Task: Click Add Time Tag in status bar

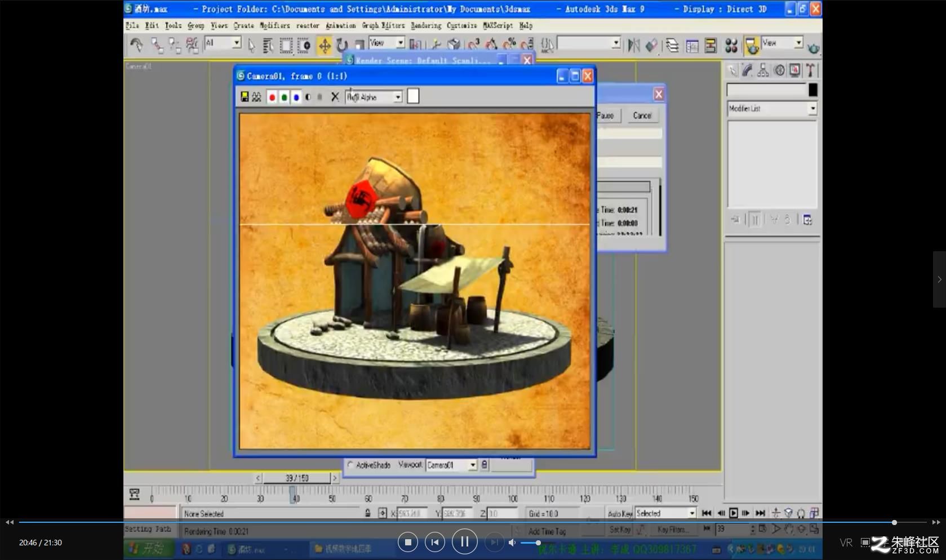Action: coord(547,531)
